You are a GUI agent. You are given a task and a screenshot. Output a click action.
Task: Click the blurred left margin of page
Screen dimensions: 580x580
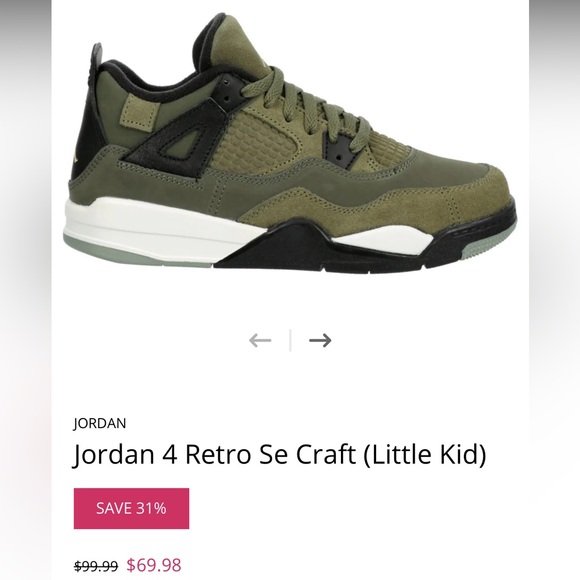26,290
